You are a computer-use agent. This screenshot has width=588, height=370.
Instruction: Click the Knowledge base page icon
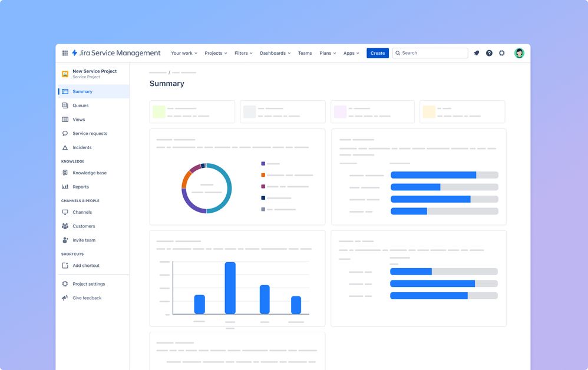pos(65,173)
